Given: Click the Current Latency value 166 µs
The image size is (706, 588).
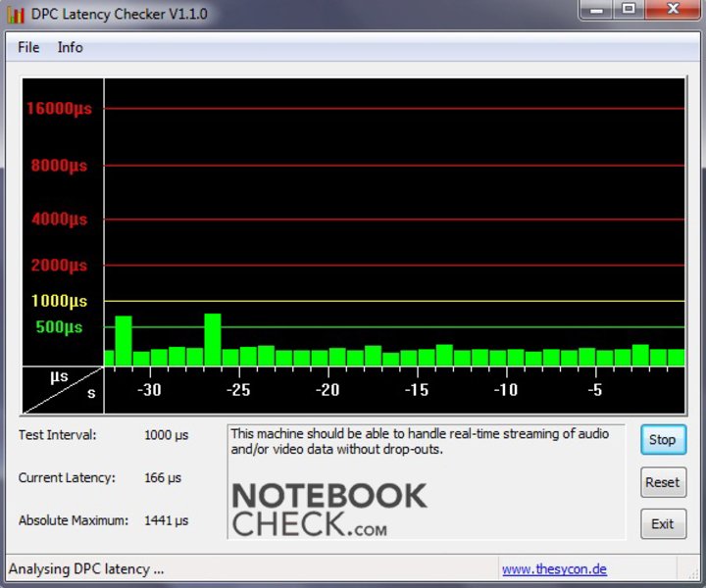Looking at the screenshot, I should (x=163, y=478).
